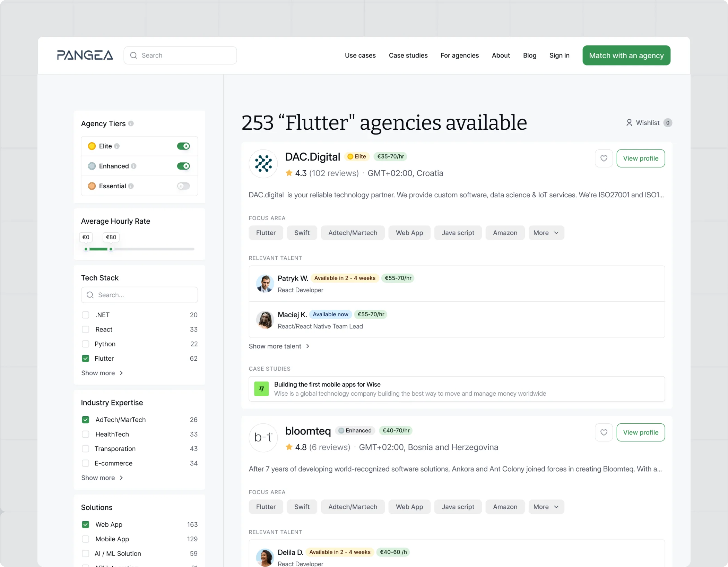The image size is (728, 567).
Task: Expand More focus areas for DAC.Digital
Action: pyautogui.click(x=546, y=233)
